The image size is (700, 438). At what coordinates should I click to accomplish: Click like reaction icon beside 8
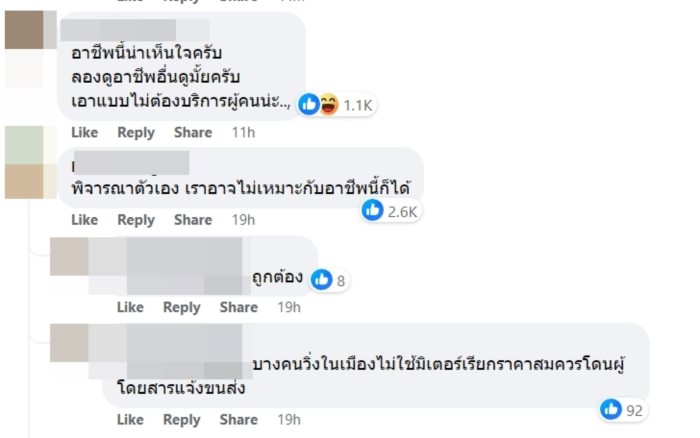(322, 280)
